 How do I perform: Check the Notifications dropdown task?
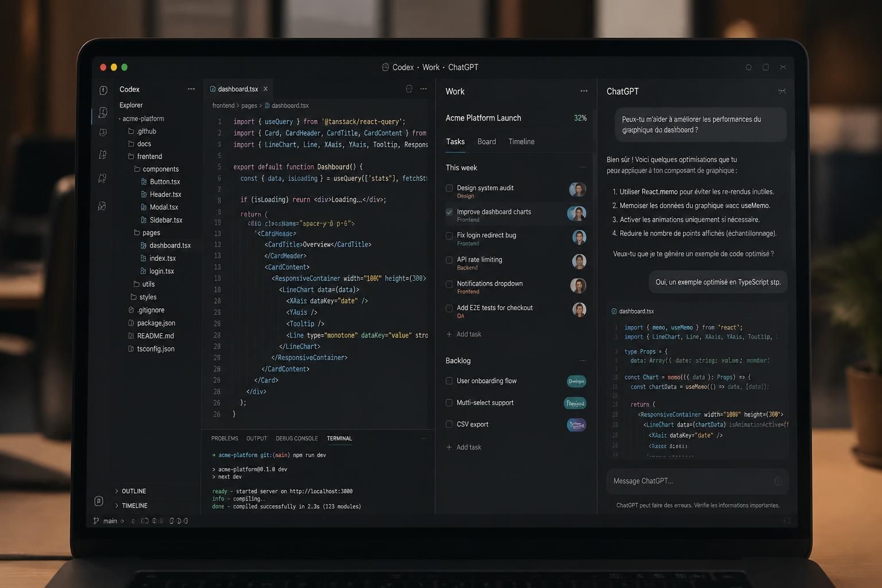(x=449, y=284)
